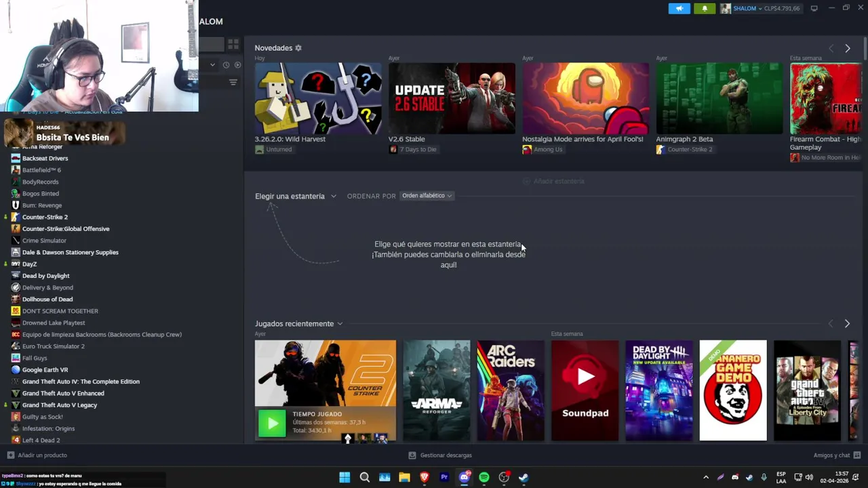868x488 pixels.
Task: Select Equipo de limpieza Backrooms entry
Action: [x=102, y=334]
